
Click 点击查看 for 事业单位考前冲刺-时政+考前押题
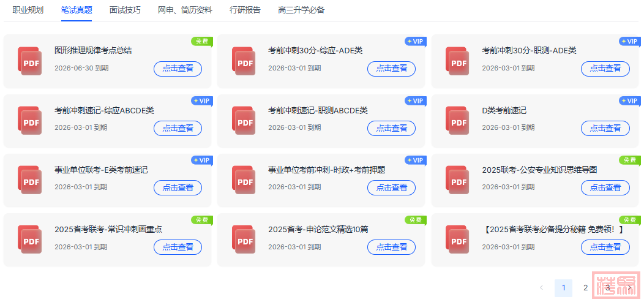391,187
